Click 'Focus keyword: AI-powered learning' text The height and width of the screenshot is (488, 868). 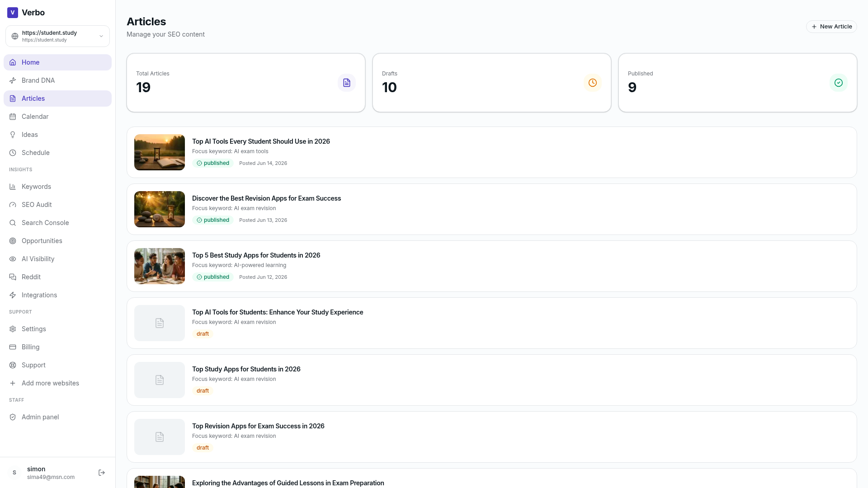pos(239,265)
